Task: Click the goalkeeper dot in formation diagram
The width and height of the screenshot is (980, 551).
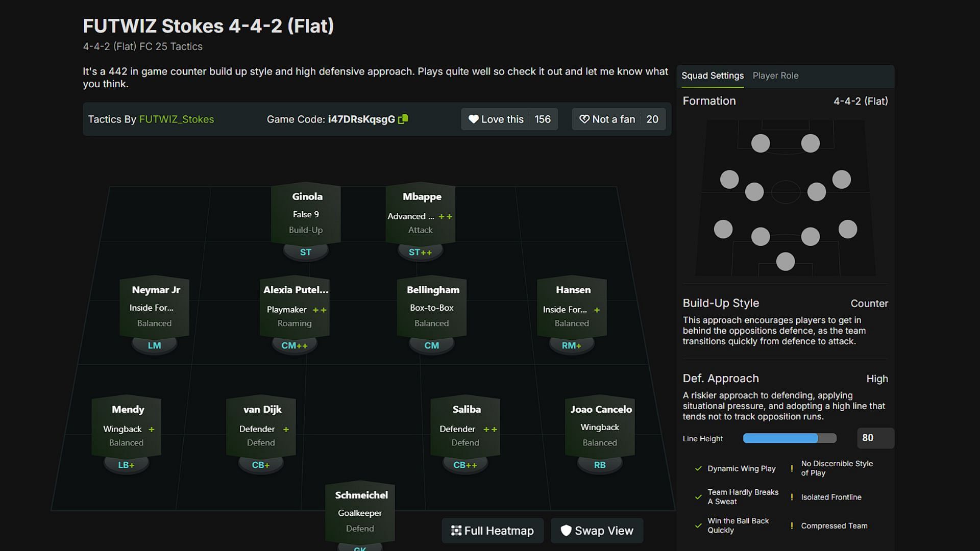Action: coord(786,262)
